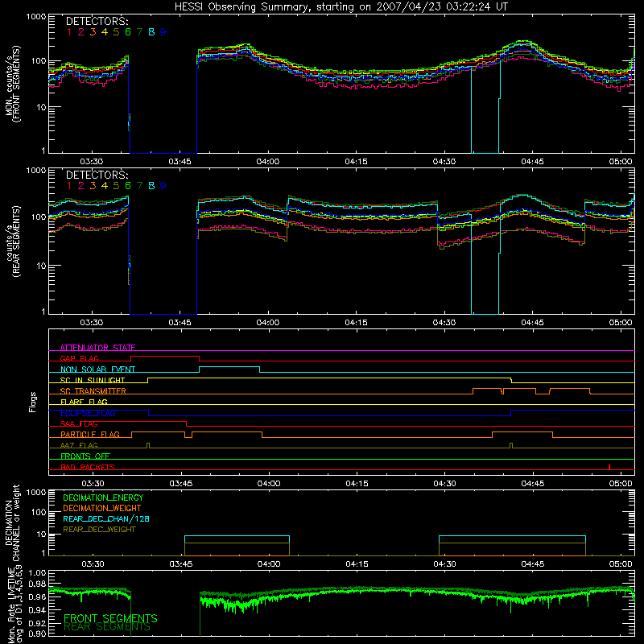Click the AAZ_FLAG label
The image size is (644, 644).
point(79,445)
